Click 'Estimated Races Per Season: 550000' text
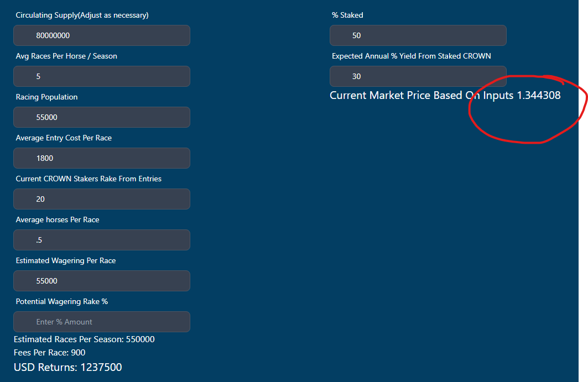This screenshot has height=382, width=588. coord(84,339)
